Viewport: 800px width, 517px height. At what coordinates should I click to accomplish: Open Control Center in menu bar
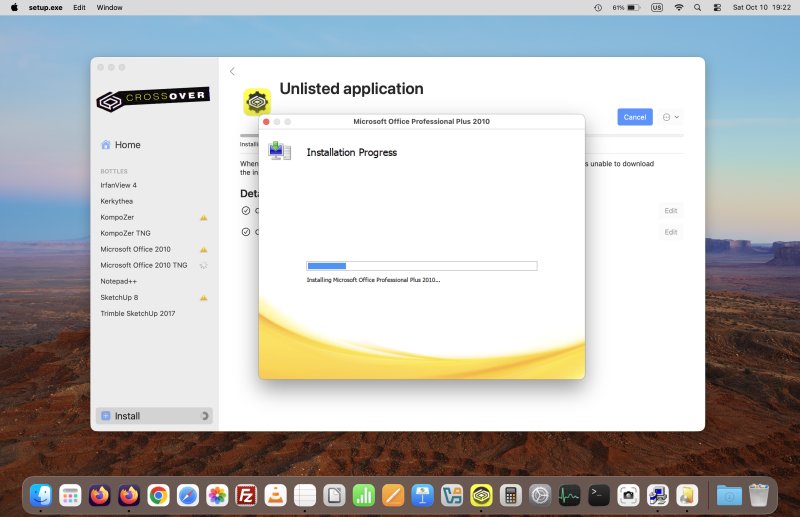pyautogui.click(x=717, y=8)
